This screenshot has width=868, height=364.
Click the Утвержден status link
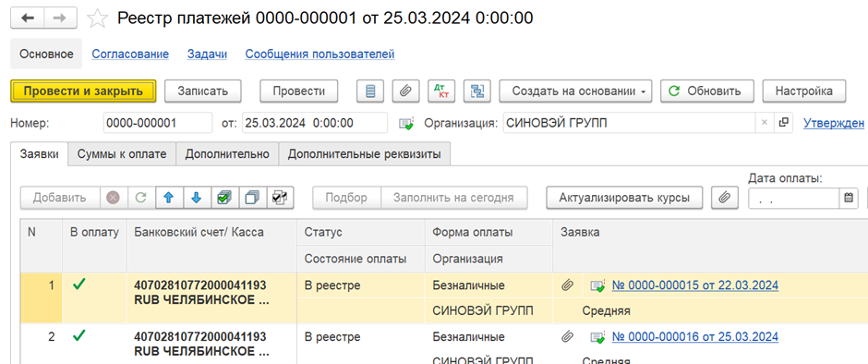click(x=834, y=123)
